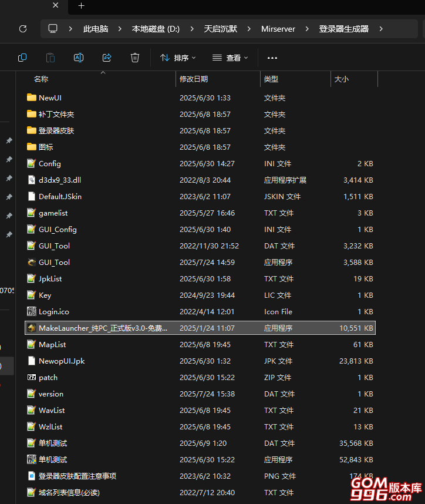Click the Delete trash icon

(x=135, y=58)
